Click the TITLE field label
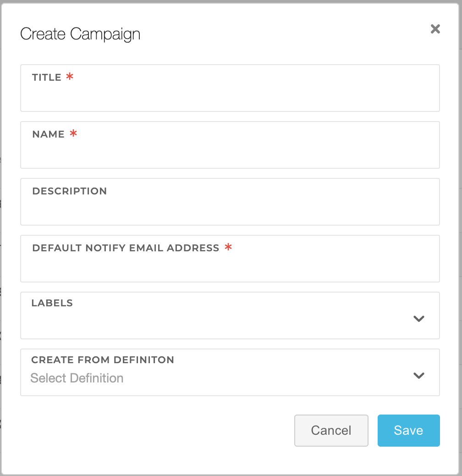Screen dimensions: 462x476 click(47, 77)
